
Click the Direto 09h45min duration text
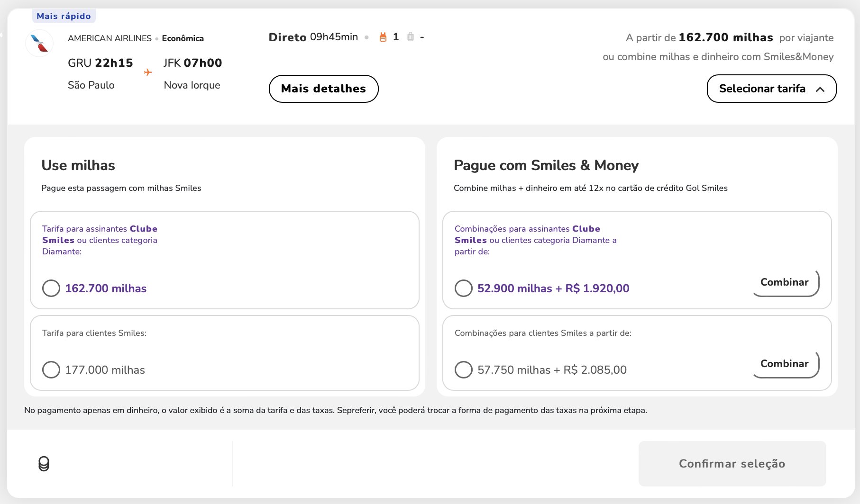pos(313,37)
